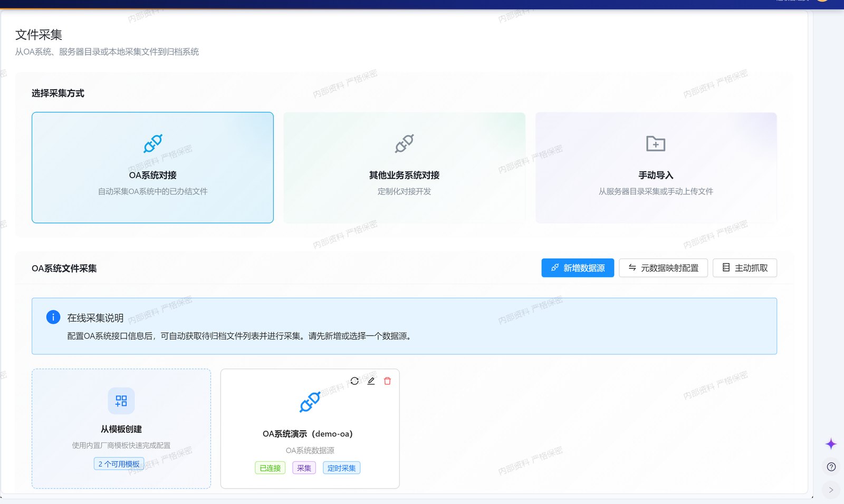The image size is (844, 504).
Task: Click the 选择采集方式 heading
Action: tap(58, 93)
